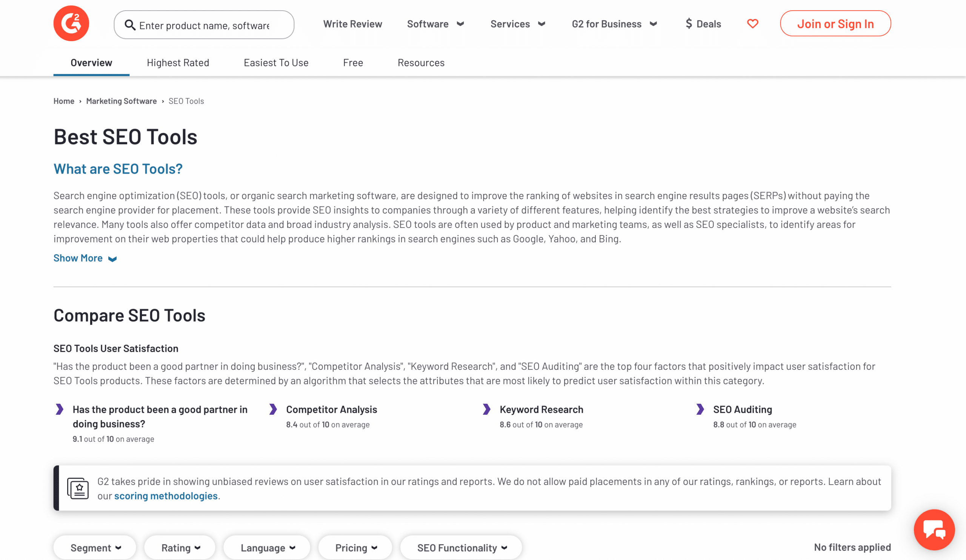Click the 8.6 out of 10 rating text
966x560 pixels.
coord(541,424)
